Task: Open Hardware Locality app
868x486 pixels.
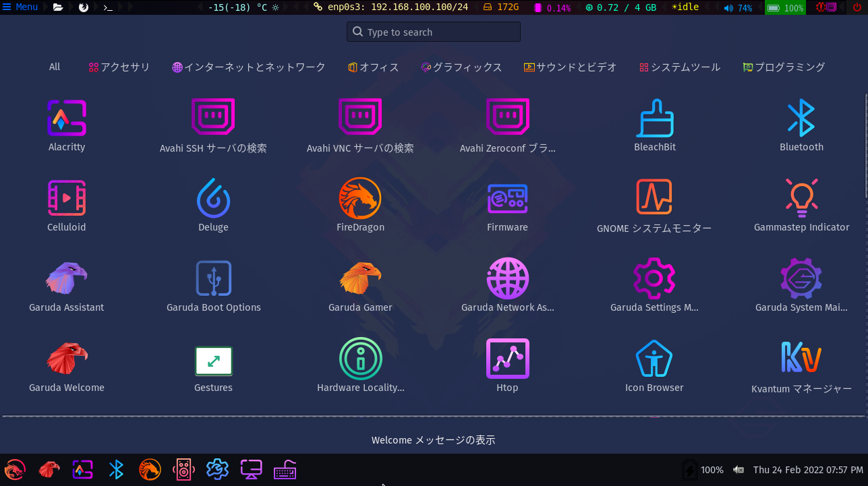Action: [360, 366]
